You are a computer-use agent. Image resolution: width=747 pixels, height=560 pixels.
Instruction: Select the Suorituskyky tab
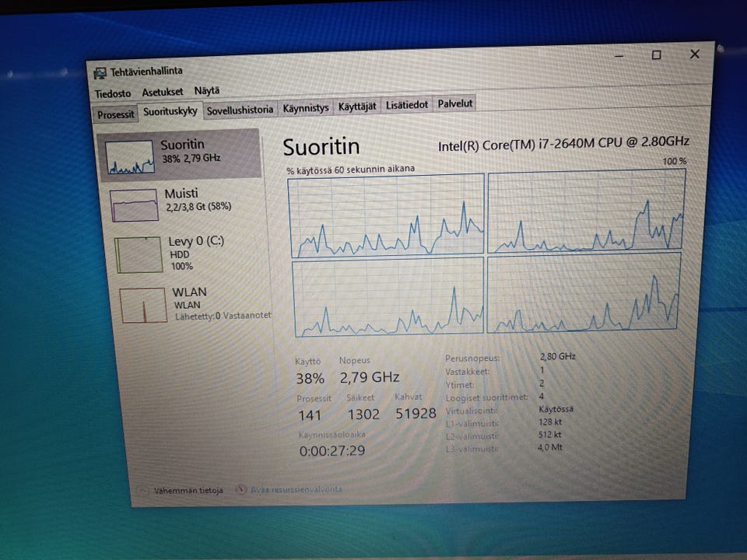pyautogui.click(x=170, y=111)
